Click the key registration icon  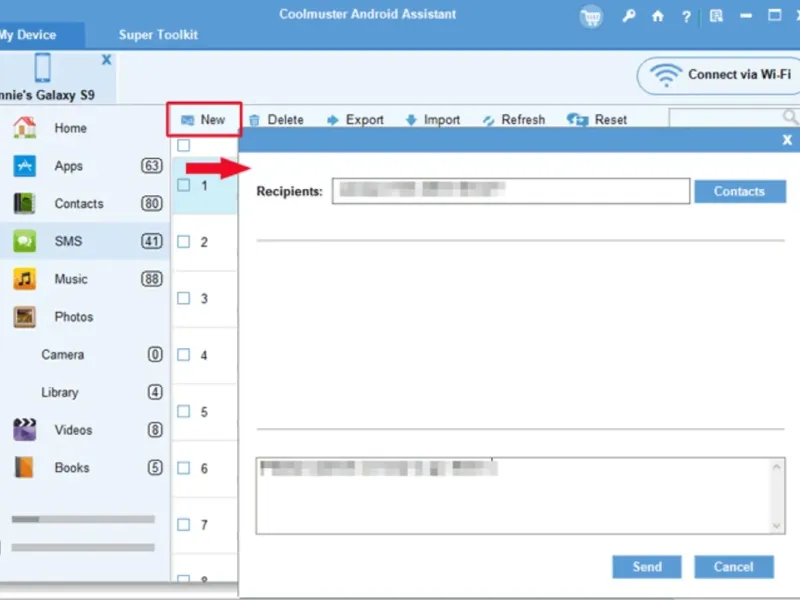(x=629, y=16)
